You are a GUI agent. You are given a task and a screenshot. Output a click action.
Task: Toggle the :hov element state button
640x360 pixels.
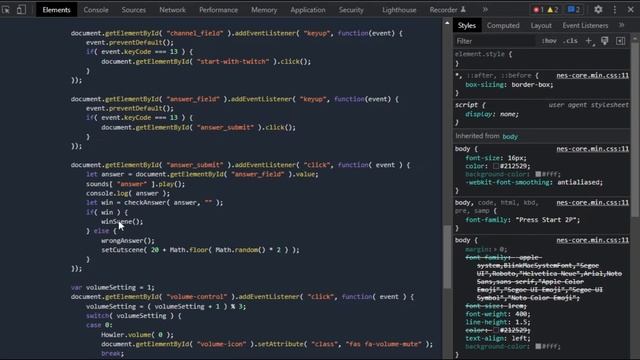click(x=549, y=41)
